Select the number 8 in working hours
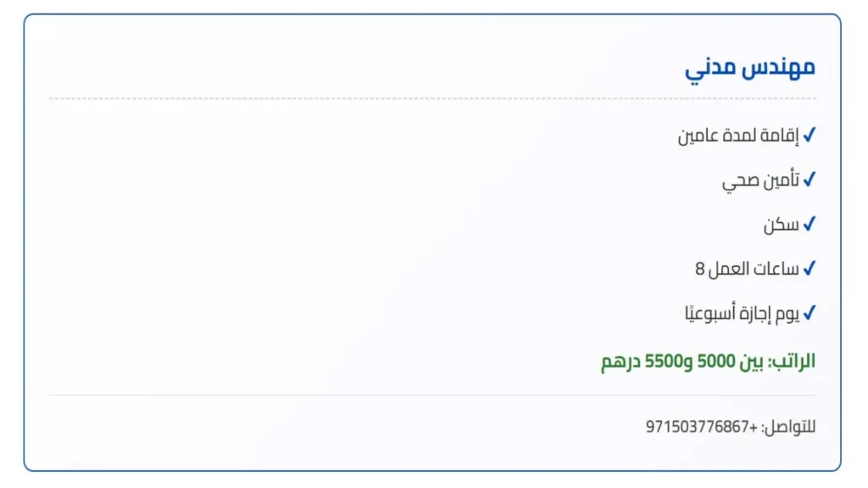The height and width of the screenshot is (488, 868). pyautogui.click(x=700, y=269)
